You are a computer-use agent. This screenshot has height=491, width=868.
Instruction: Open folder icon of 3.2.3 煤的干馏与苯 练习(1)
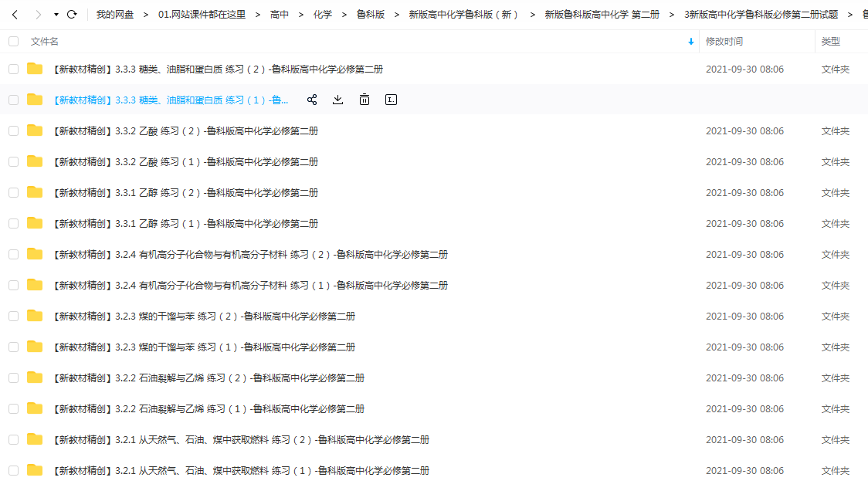pos(35,347)
